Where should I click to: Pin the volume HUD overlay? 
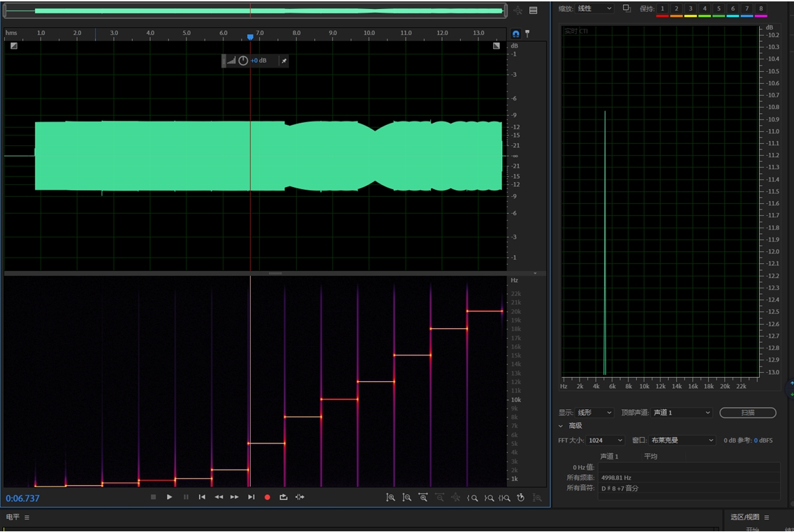(284, 61)
